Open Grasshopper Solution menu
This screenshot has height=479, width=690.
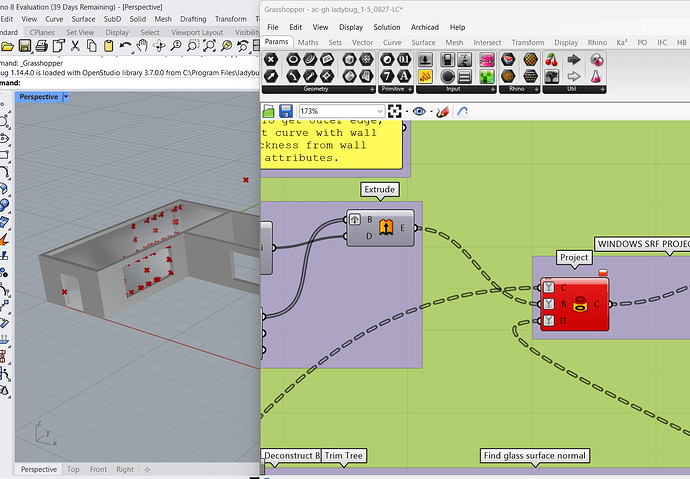click(x=387, y=27)
